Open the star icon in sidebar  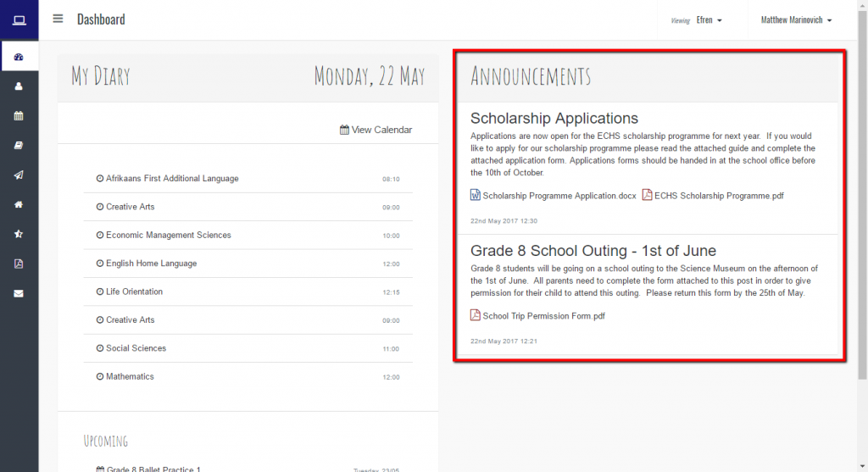pos(19,234)
